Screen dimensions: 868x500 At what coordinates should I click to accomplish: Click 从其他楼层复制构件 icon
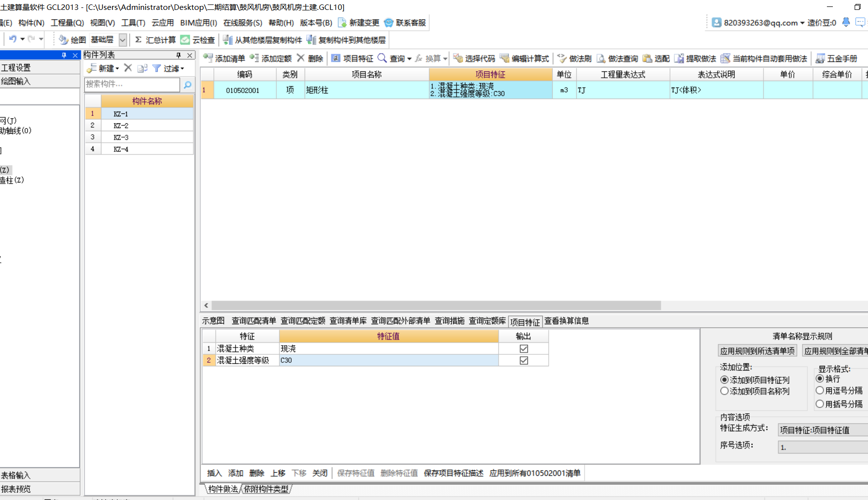pos(228,40)
